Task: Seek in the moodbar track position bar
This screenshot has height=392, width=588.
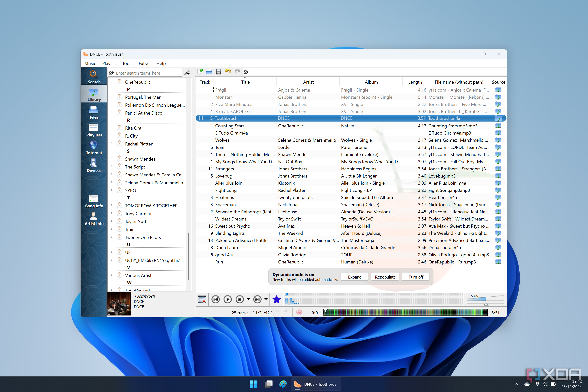Action: tap(405, 312)
